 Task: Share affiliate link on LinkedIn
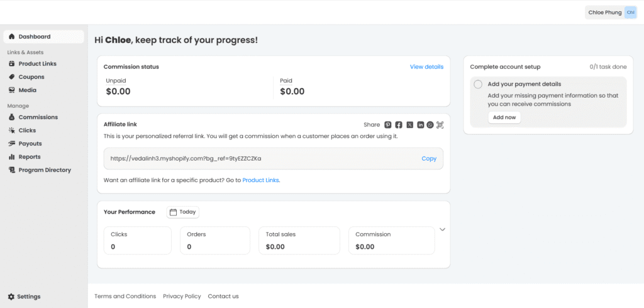(420, 125)
